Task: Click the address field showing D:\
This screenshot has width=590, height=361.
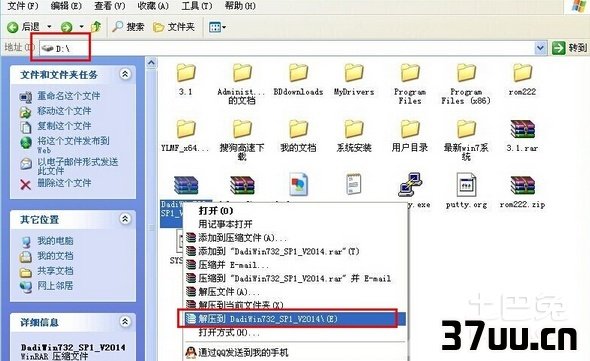Action: pyautogui.click(x=286, y=48)
